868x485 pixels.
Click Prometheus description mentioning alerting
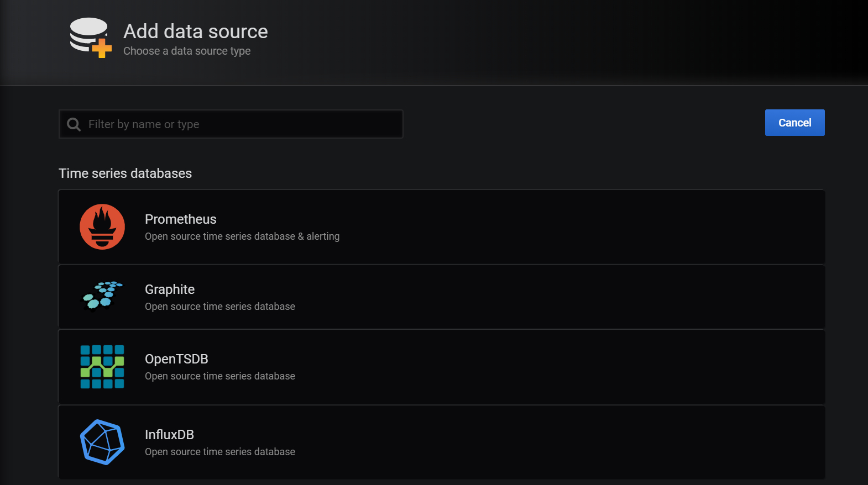point(242,236)
